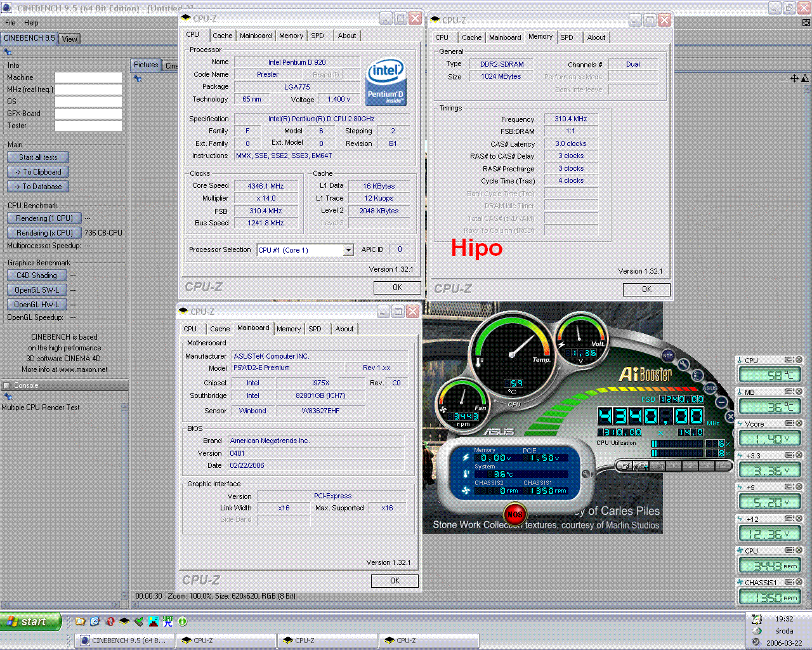Click the green checkmark icon in quick launch
Screen dimensions: 812x650
(x=139, y=621)
